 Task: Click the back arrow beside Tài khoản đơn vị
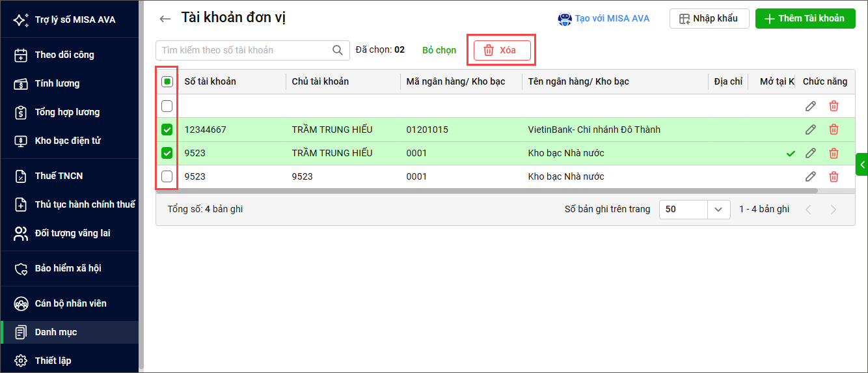point(165,19)
